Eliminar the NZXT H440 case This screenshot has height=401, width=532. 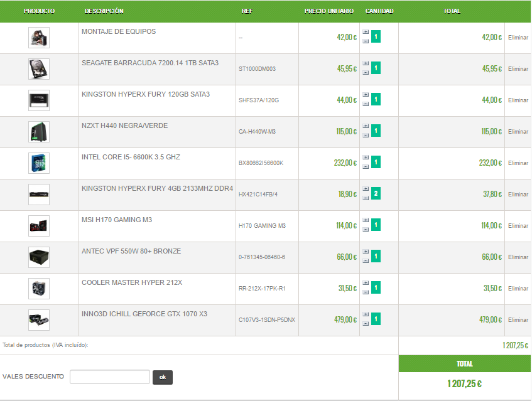[518, 132]
